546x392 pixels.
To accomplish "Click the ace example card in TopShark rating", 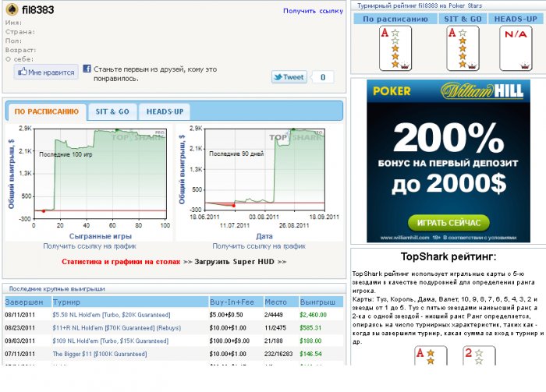I will click(x=431, y=355).
